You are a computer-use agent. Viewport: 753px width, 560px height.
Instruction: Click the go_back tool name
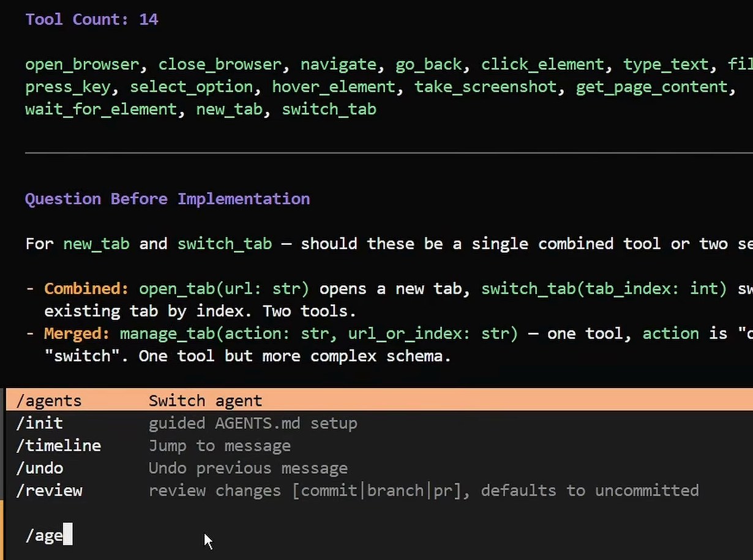click(x=429, y=64)
